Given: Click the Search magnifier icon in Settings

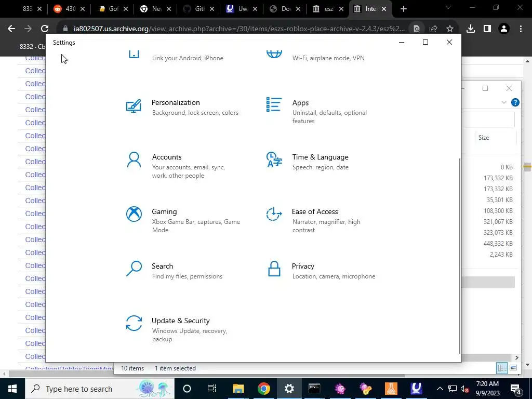Looking at the screenshot, I should (x=134, y=269).
